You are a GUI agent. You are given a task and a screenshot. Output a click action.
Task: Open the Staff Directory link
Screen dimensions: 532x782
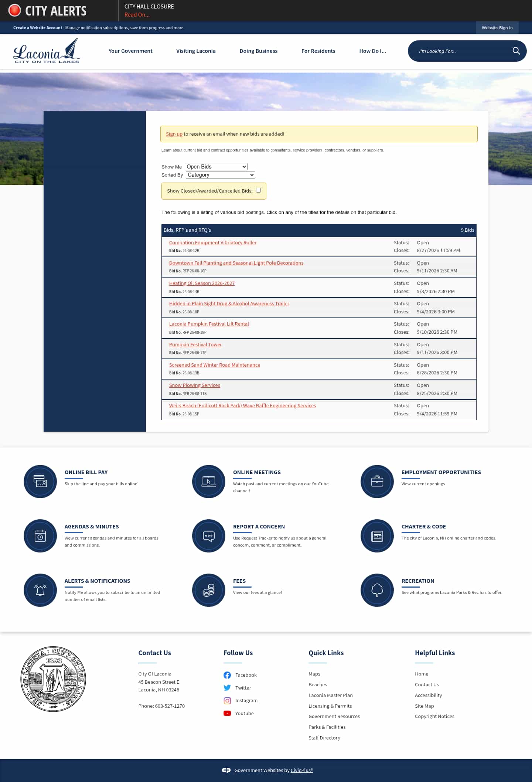point(324,738)
